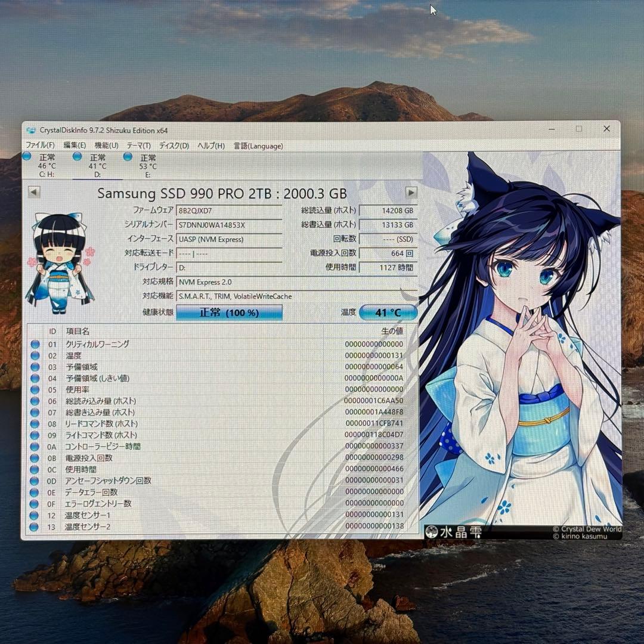
Task: Click the 項目名 column header
Action: [x=78, y=331]
